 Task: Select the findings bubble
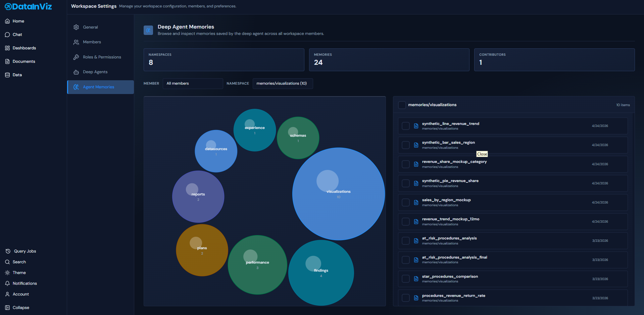[x=321, y=273]
